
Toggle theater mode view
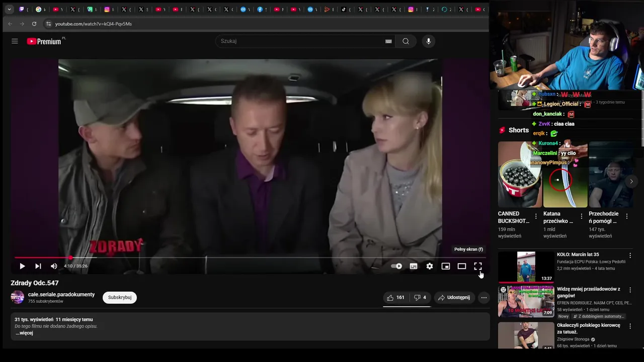coord(462,266)
